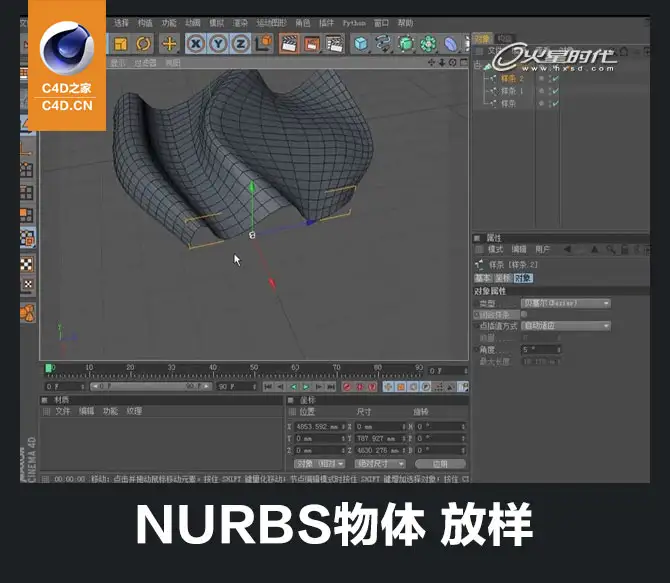Open the 纹理 menu in material panel
This screenshot has width=670, height=583.
(x=134, y=411)
